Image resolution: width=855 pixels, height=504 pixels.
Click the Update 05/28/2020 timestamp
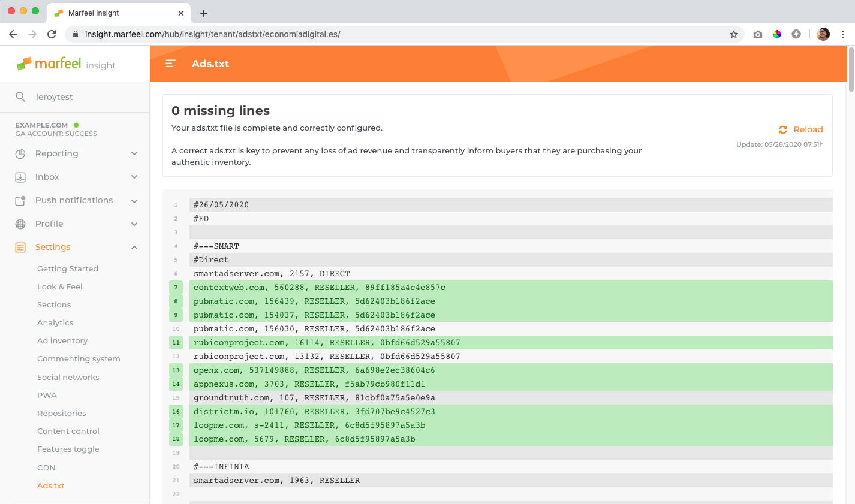click(780, 144)
